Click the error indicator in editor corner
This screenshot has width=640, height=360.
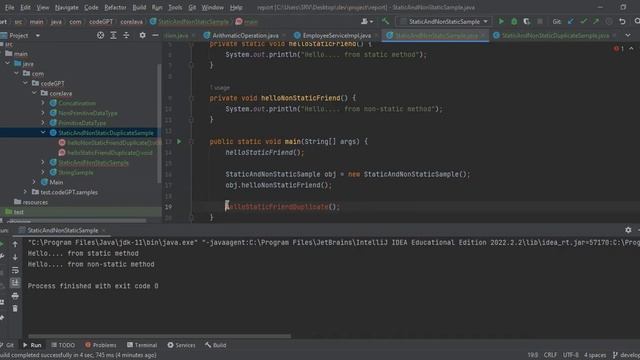(618, 49)
